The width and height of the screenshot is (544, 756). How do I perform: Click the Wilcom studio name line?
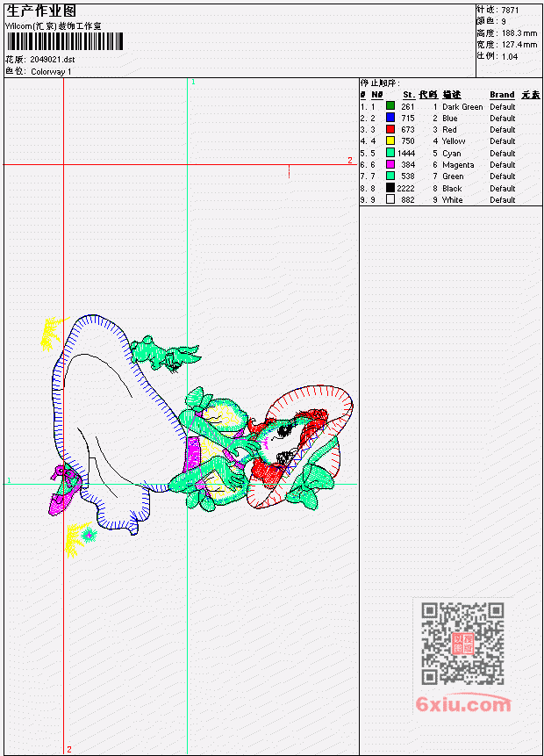pos(54,26)
